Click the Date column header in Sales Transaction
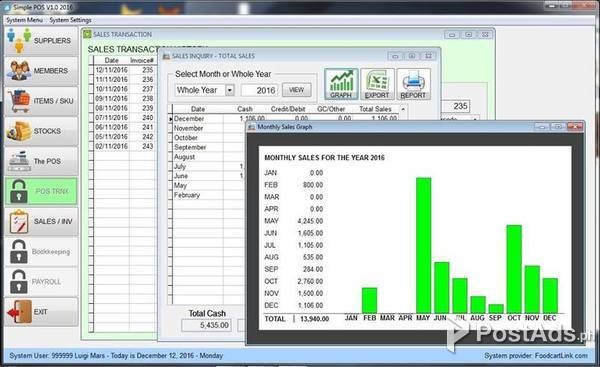 click(x=111, y=60)
